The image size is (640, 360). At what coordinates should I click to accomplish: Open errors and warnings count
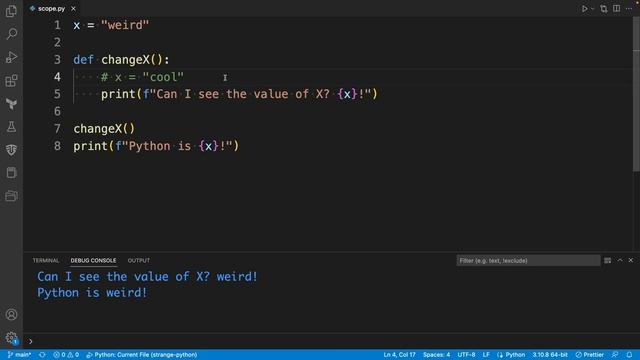click(x=66, y=355)
